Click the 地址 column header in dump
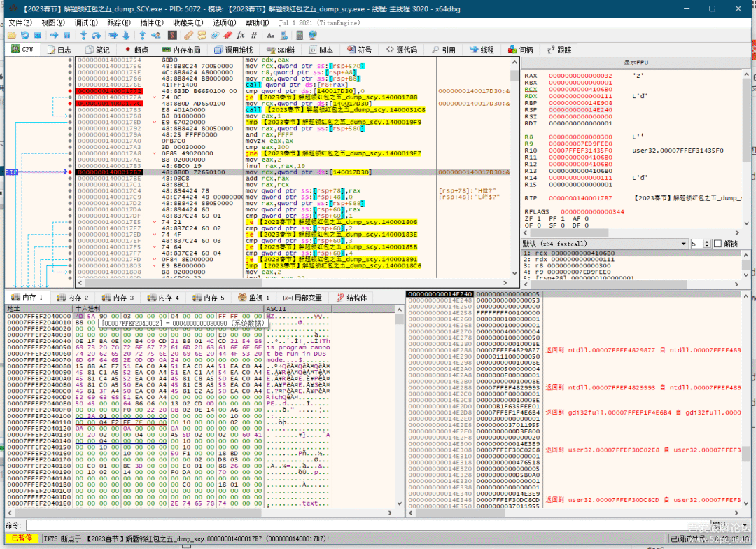This screenshot has height=549, width=756. 39,308
